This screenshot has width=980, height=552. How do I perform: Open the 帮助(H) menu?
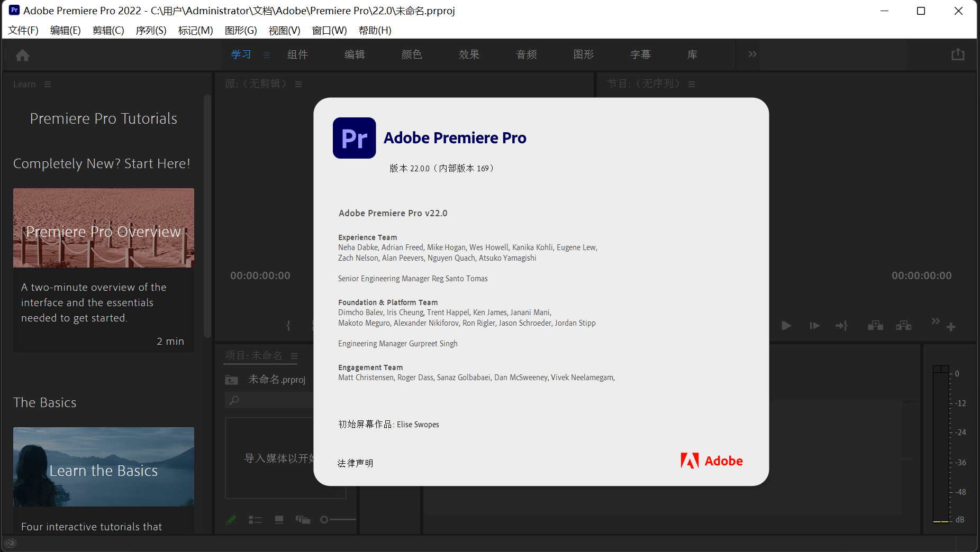pyautogui.click(x=375, y=30)
